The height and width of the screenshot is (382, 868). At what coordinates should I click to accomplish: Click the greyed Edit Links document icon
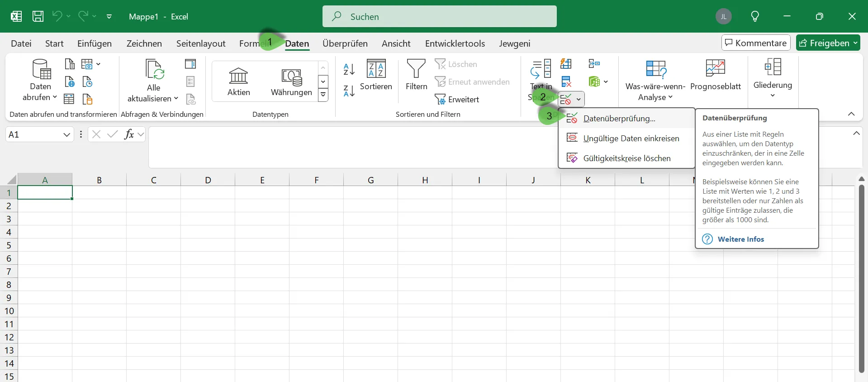[190, 99]
